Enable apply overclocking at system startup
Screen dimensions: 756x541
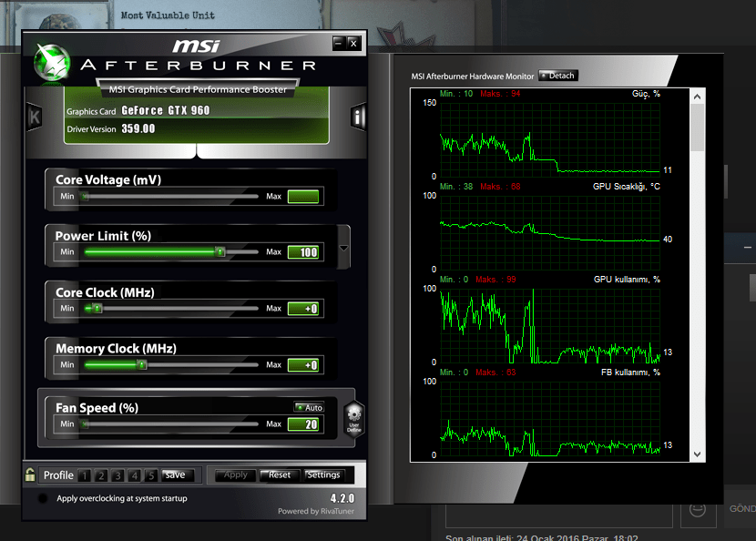pyautogui.click(x=43, y=498)
